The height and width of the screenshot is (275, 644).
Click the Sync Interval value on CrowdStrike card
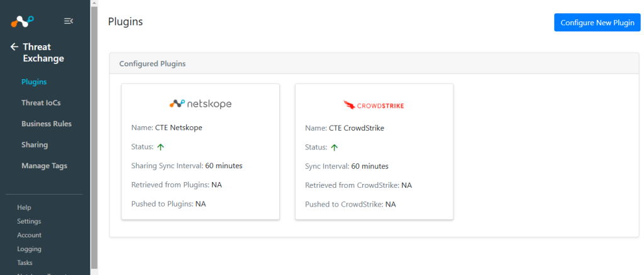[x=370, y=166]
